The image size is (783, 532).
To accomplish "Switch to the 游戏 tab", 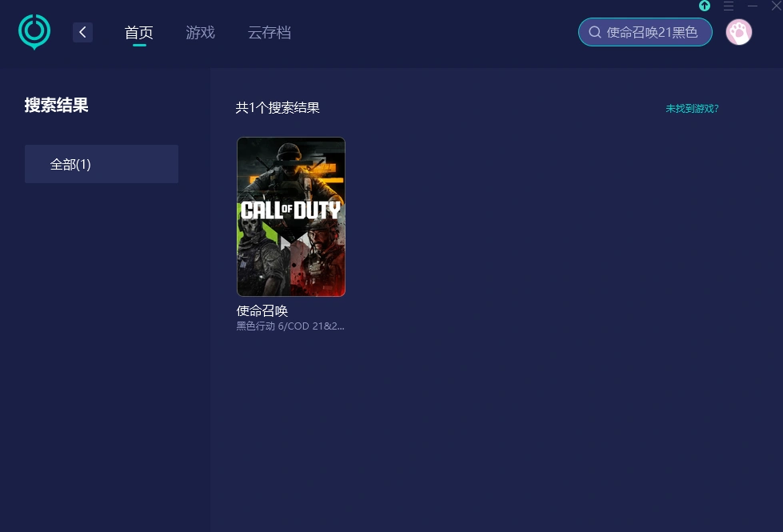I will coord(200,32).
